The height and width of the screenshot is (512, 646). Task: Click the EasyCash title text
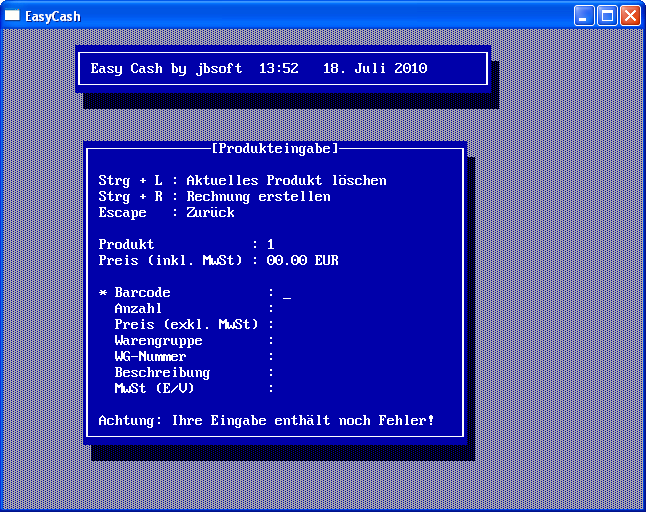(x=53, y=16)
